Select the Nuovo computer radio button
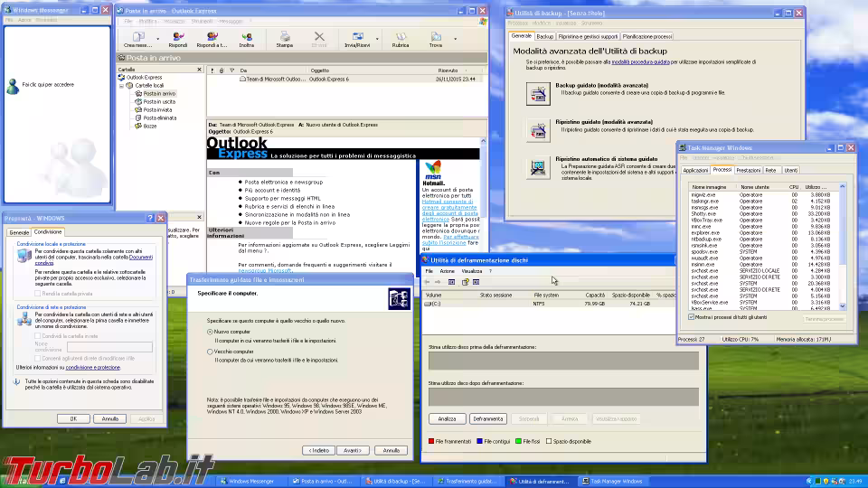The width and height of the screenshot is (868, 488). [x=211, y=332]
